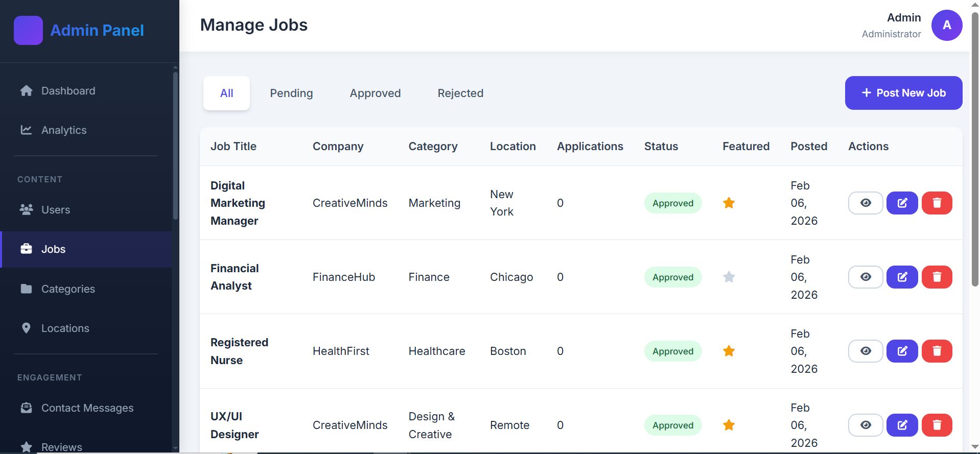Image resolution: width=980 pixels, height=454 pixels.
Task: Click the sidebar scroll down arrow
Action: [x=175, y=448]
